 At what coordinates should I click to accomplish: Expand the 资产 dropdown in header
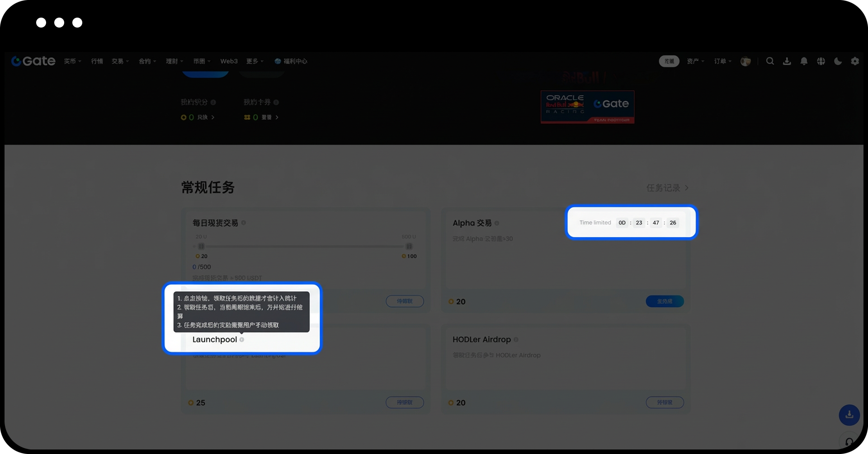(x=695, y=61)
